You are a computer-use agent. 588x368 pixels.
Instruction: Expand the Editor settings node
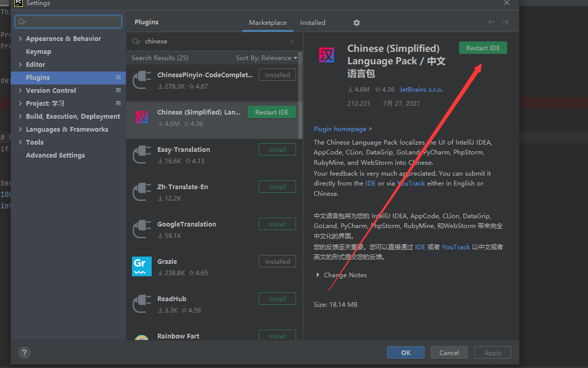(x=20, y=64)
